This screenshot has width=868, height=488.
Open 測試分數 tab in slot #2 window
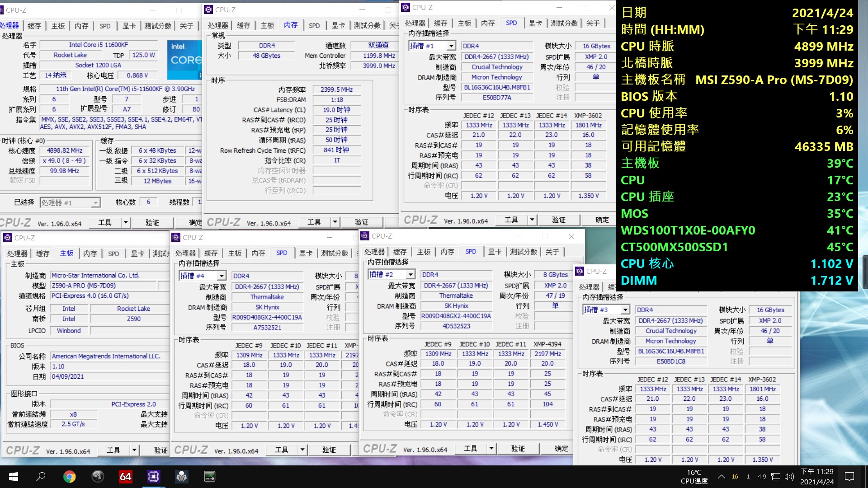524,252
